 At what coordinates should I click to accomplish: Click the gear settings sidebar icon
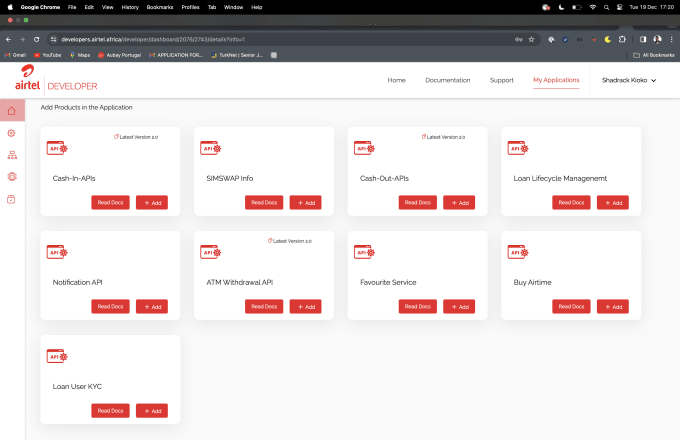pyautogui.click(x=12, y=133)
